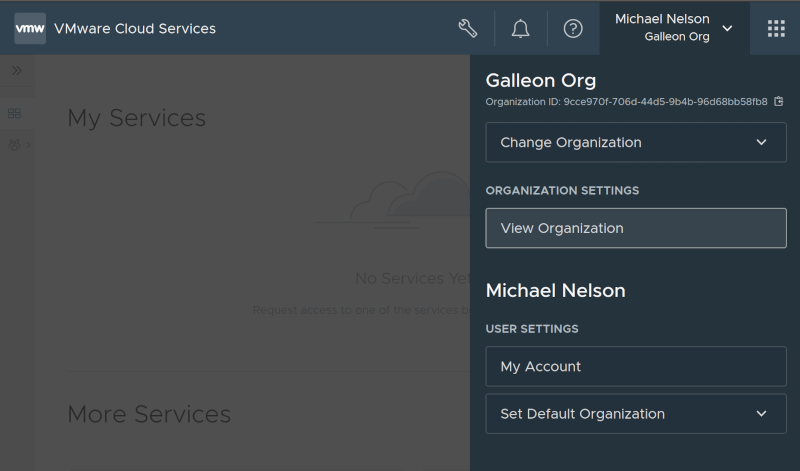The image size is (800, 471).
Task: Copy the Organization ID to clipboard
Action: pos(779,102)
